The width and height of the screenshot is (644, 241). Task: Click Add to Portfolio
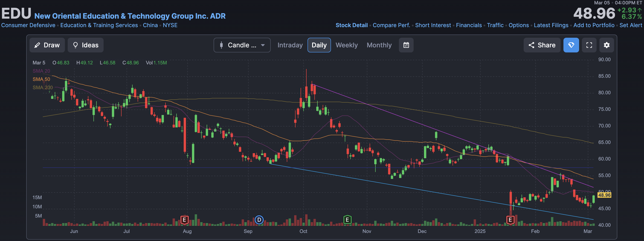click(x=594, y=25)
